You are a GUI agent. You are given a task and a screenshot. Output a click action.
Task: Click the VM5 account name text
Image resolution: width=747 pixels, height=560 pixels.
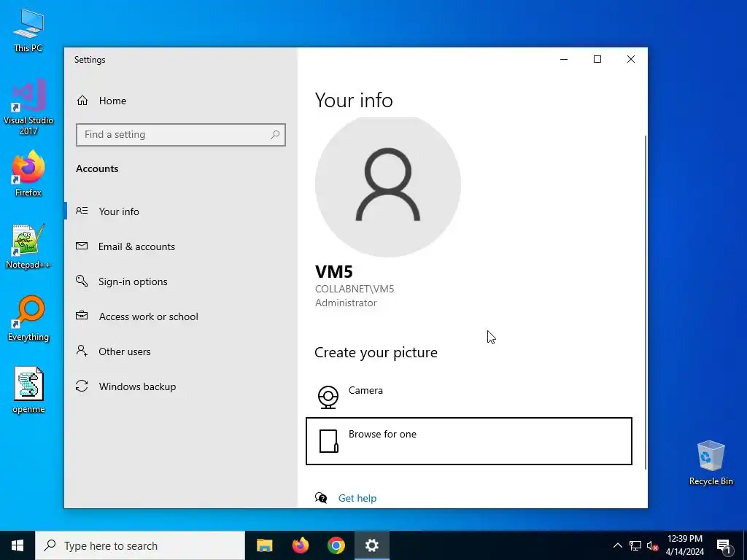click(334, 272)
